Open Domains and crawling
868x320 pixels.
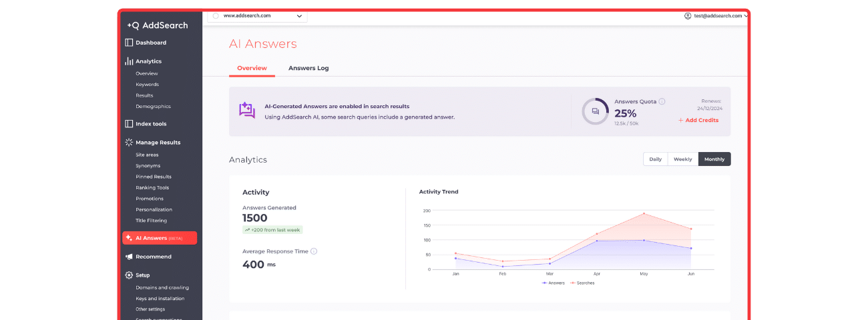(162, 288)
